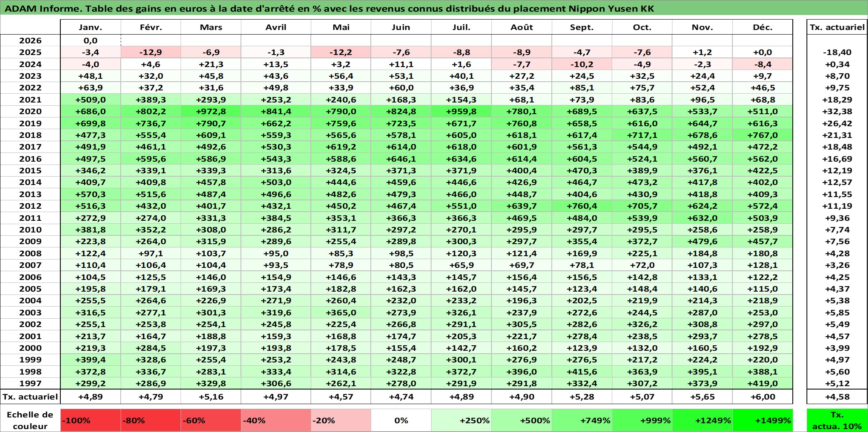Click the +1499% brightest green swatch

coord(763,420)
